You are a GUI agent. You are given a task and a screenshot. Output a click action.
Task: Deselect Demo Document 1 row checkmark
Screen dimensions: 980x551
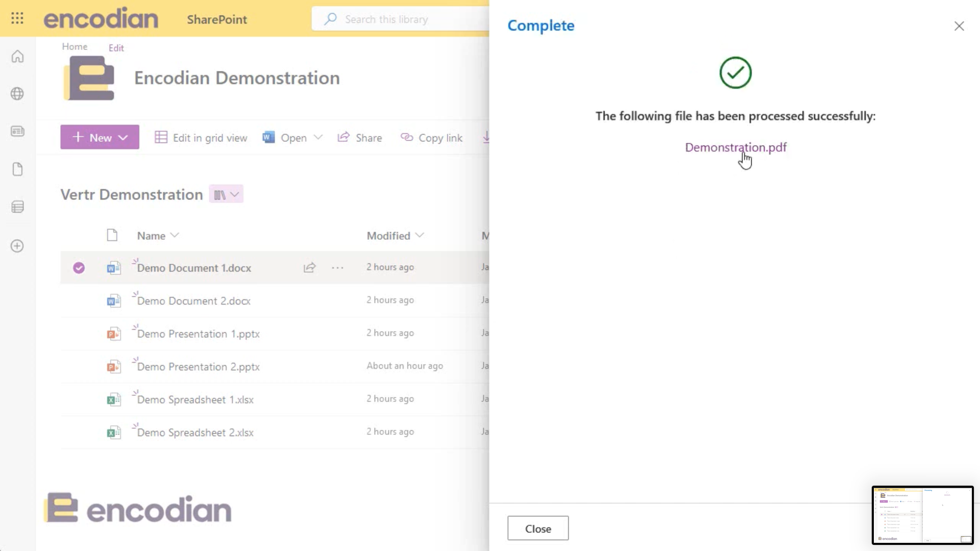(x=79, y=268)
